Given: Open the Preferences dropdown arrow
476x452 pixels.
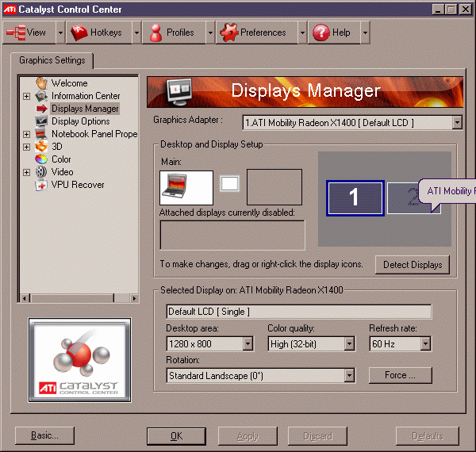Looking at the screenshot, I should click(302, 33).
